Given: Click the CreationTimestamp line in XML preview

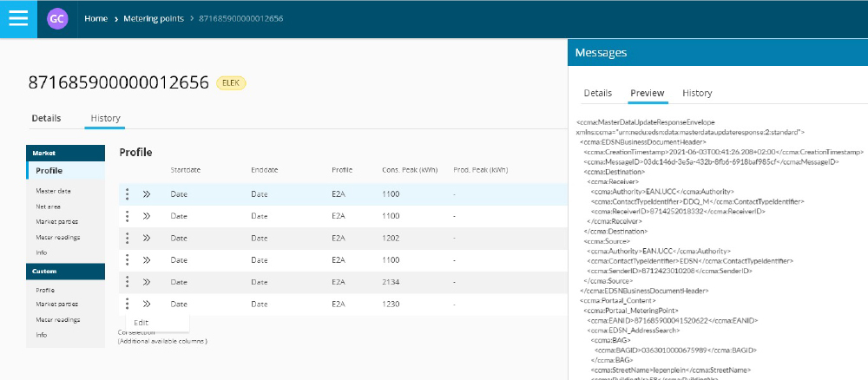Looking at the screenshot, I should tap(724, 152).
